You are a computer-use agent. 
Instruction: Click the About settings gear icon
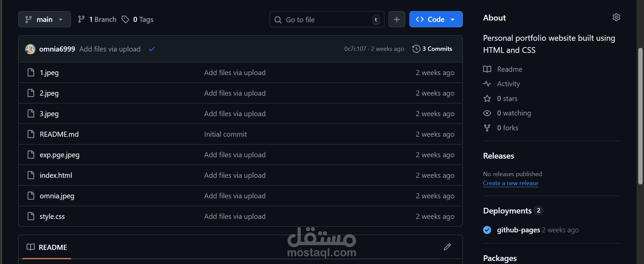616,18
